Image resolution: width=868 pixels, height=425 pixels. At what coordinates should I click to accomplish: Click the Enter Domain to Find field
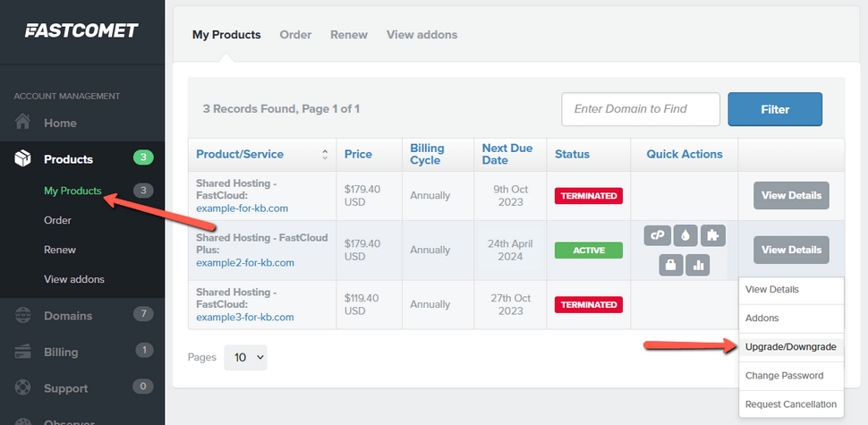coord(641,109)
